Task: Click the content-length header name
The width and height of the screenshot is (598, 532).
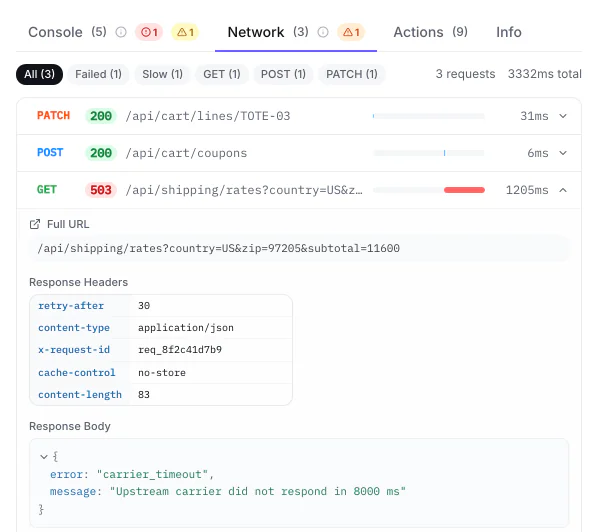Action: pos(80,395)
